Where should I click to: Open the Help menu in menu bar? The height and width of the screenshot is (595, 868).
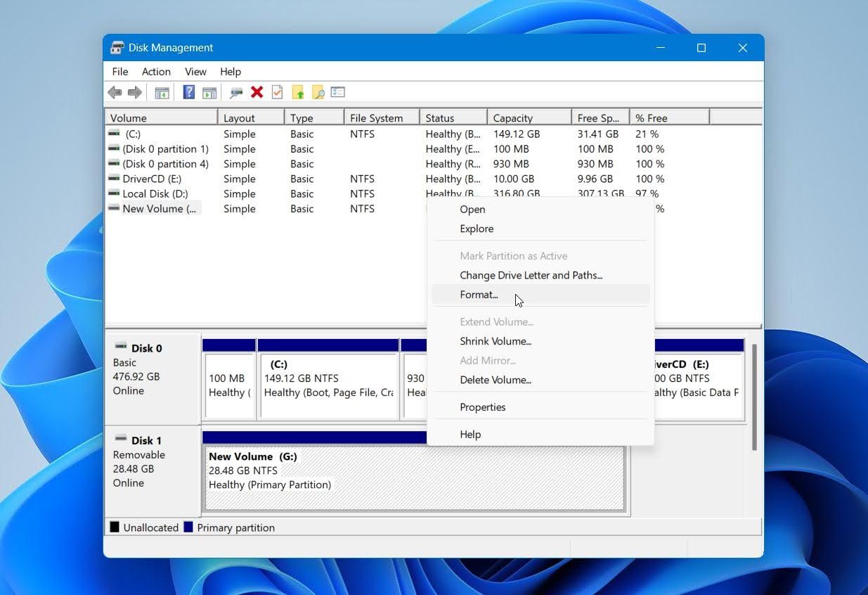(231, 72)
